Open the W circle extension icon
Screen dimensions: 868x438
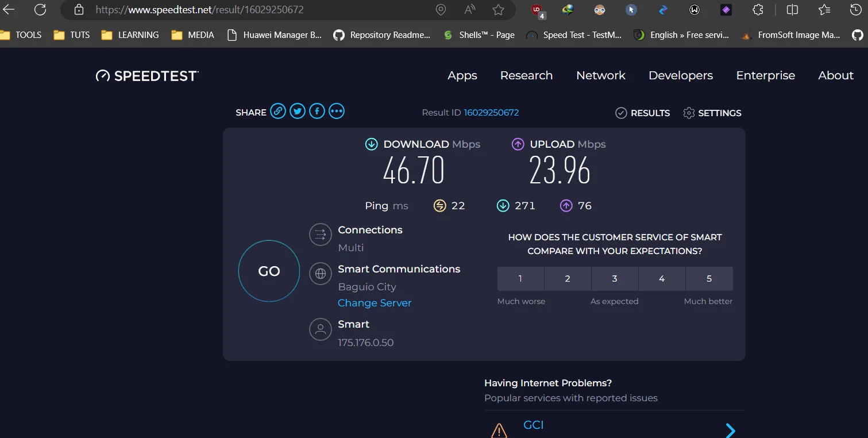coord(695,10)
